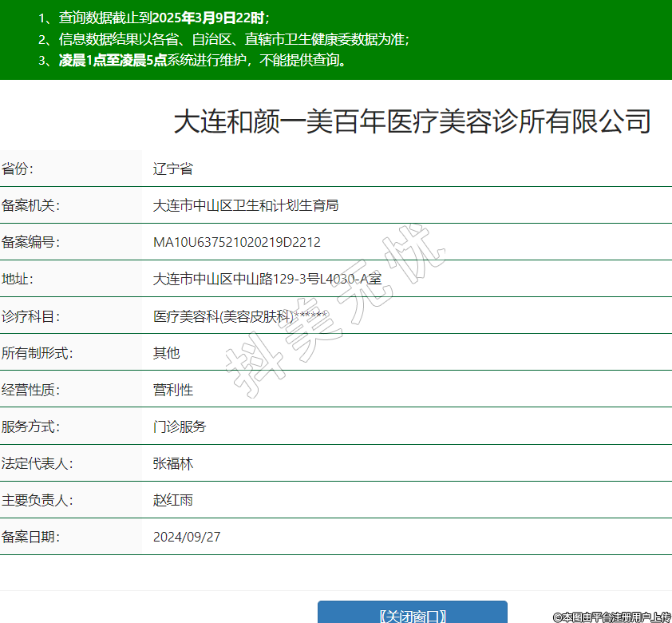The height and width of the screenshot is (623, 672).
Task: Click the 所有制形式 value 其他
Action: [166, 353]
